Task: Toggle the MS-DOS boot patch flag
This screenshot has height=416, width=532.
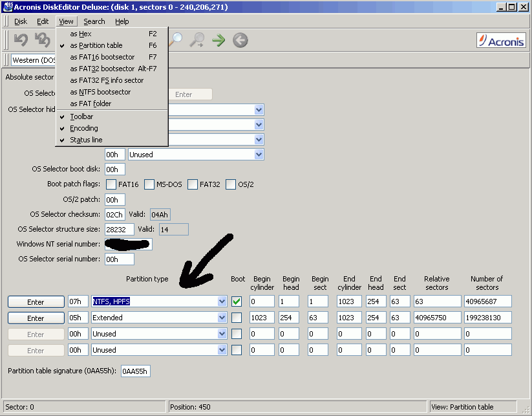Action: [x=149, y=184]
